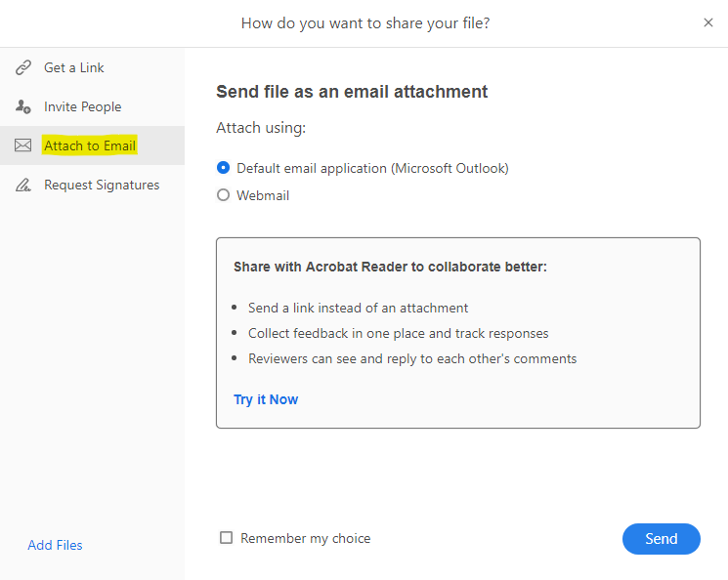The height and width of the screenshot is (580, 728).
Task: Click the pen signature icon beside Request Signatures
Action: coord(22,185)
